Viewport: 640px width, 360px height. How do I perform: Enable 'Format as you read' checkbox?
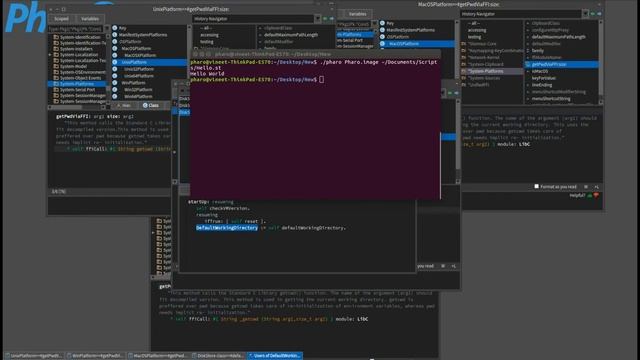click(537, 187)
